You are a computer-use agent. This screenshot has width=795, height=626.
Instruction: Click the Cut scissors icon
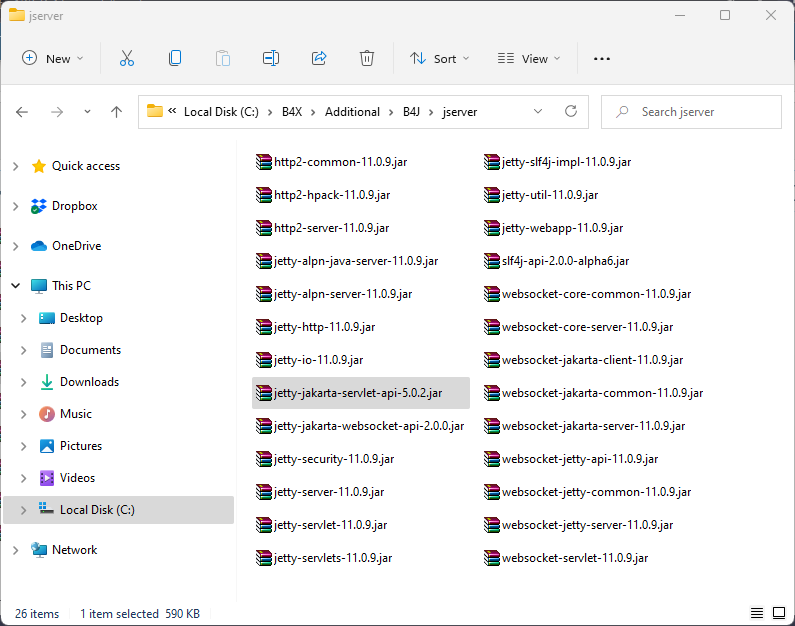[x=127, y=58]
